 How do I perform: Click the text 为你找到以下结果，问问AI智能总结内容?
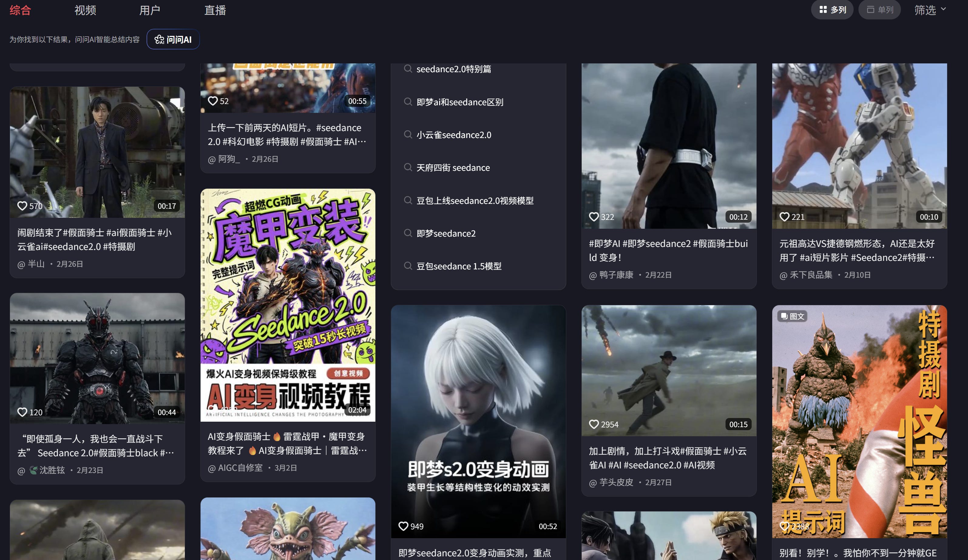tap(75, 39)
